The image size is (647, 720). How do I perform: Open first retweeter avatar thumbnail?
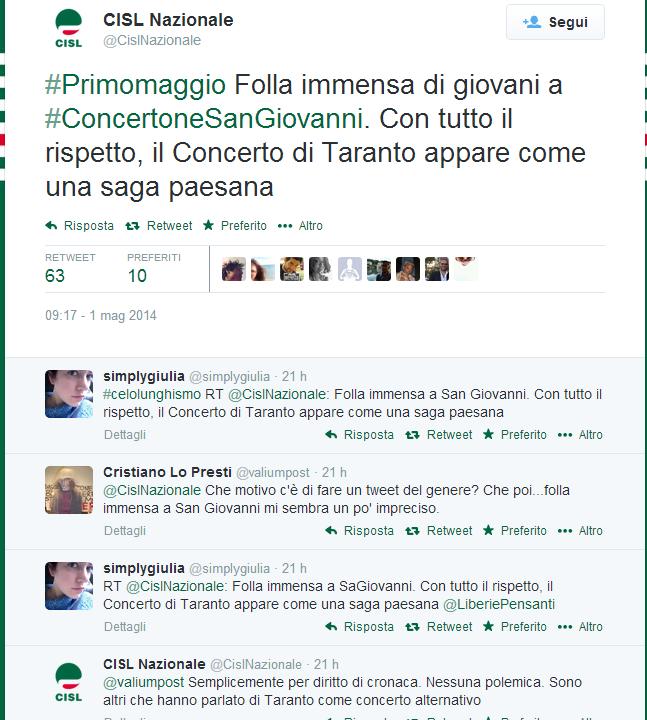[x=234, y=269]
